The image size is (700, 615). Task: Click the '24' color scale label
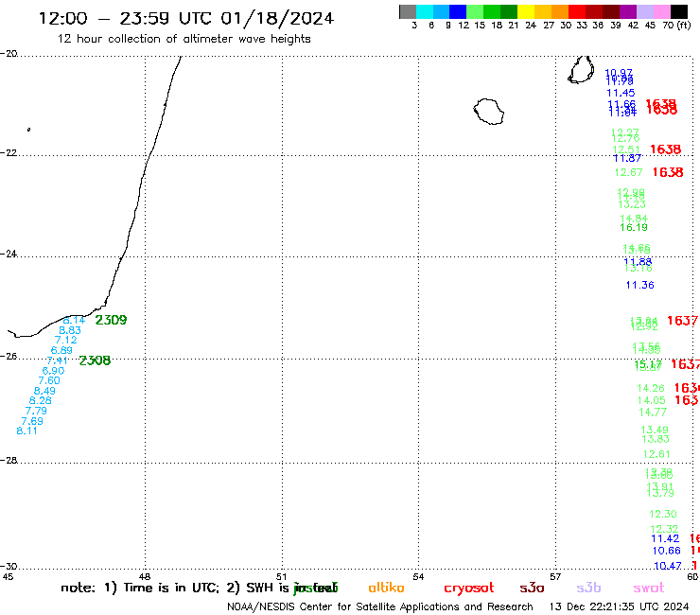click(x=531, y=26)
